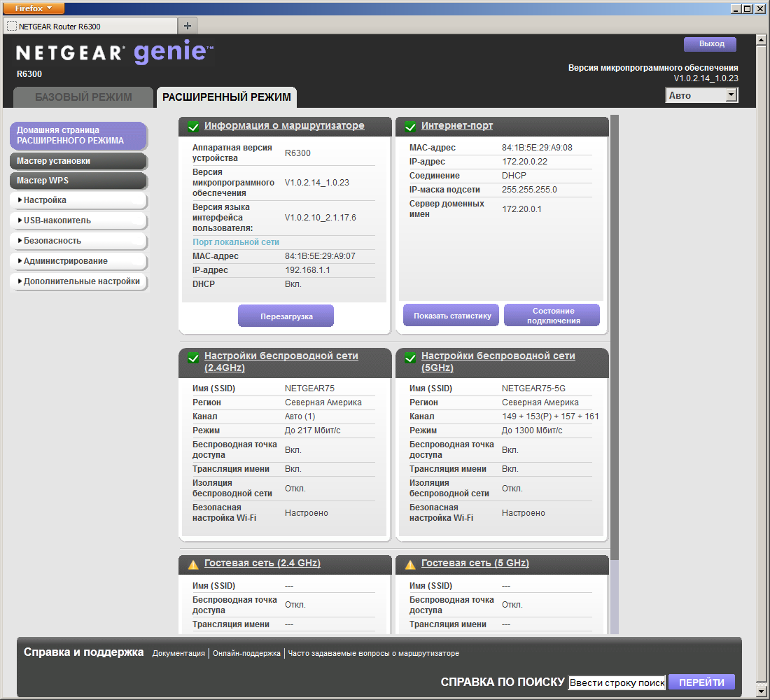Click the SSID value NETGEAR75-5G

533,388
